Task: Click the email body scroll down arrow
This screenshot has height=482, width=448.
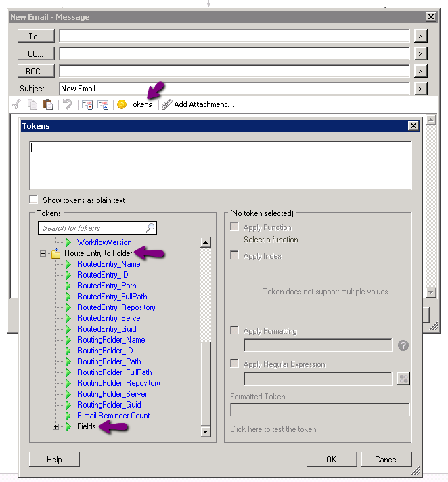Action: (x=431, y=292)
